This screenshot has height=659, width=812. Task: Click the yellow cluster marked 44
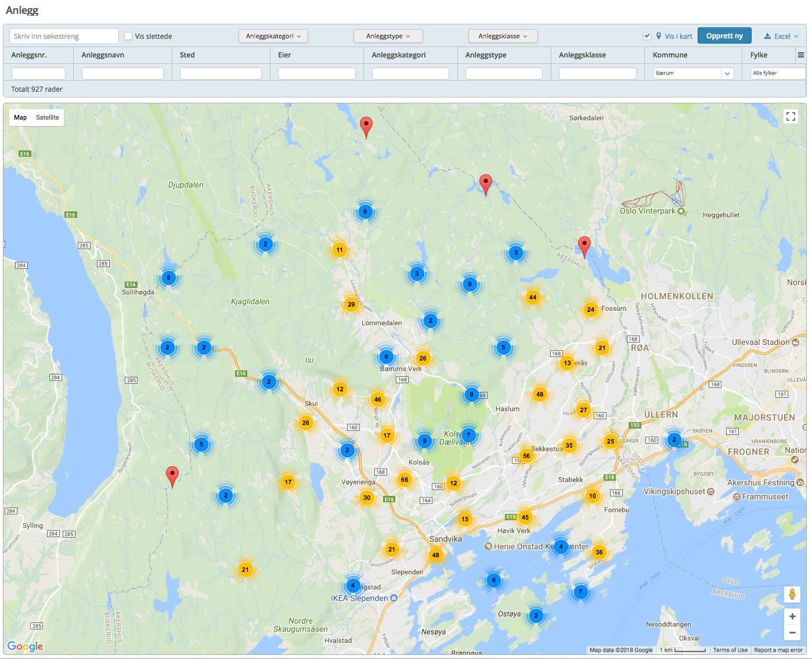coord(532,297)
